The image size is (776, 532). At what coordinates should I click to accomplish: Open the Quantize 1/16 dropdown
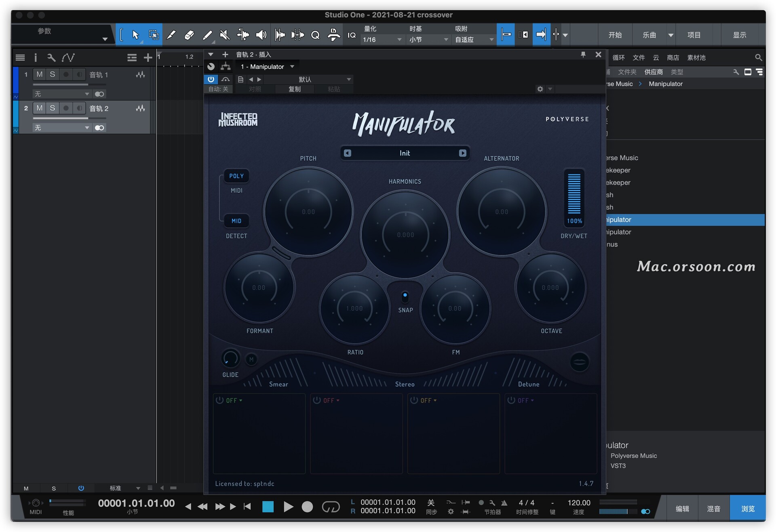(382, 40)
